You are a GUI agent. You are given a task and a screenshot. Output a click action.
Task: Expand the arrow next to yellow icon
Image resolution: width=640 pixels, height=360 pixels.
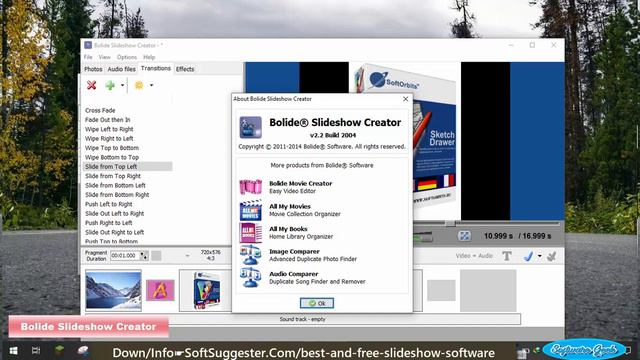pos(151,85)
